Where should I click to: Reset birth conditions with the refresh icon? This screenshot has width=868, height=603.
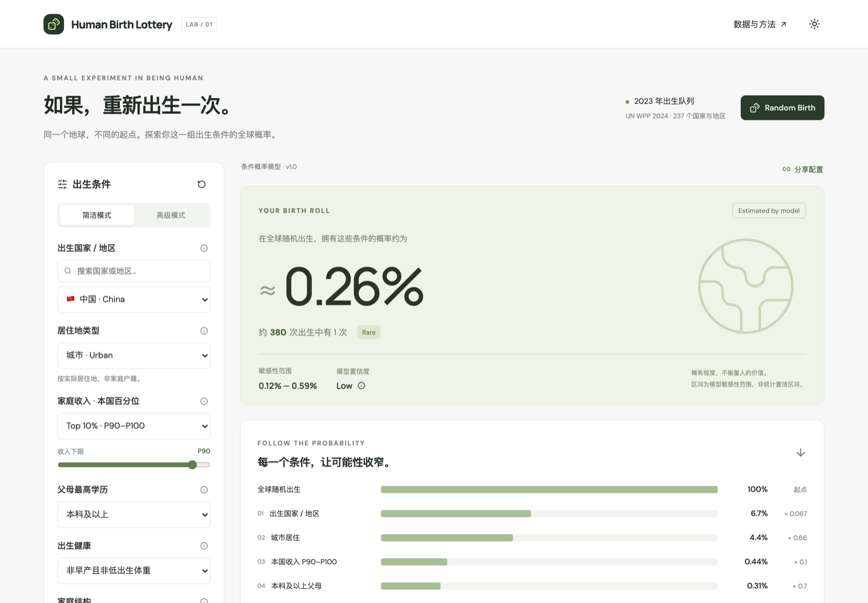coord(201,185)
